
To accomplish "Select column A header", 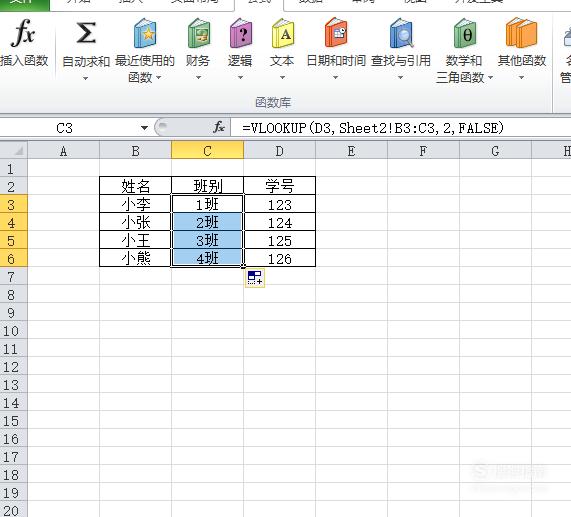I will (63, 150).
